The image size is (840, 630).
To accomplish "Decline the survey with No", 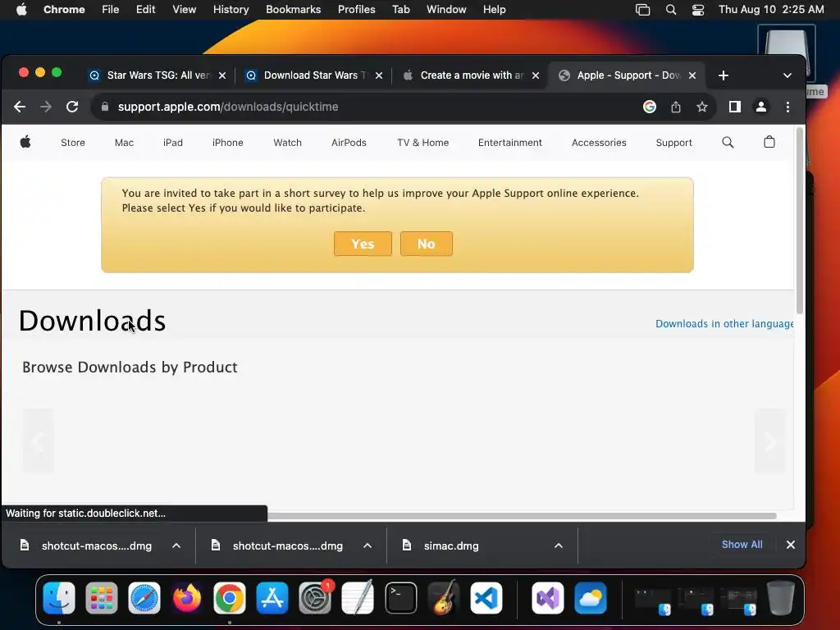I will click(x=427, y=244).
